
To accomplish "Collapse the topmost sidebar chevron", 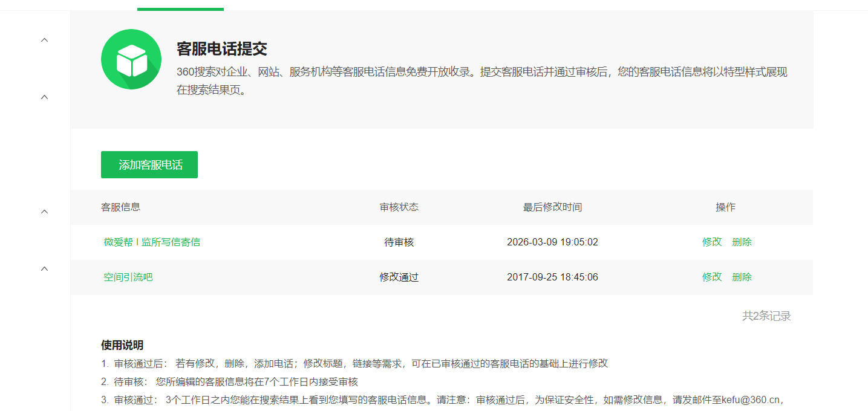I will tap(44, 40).
